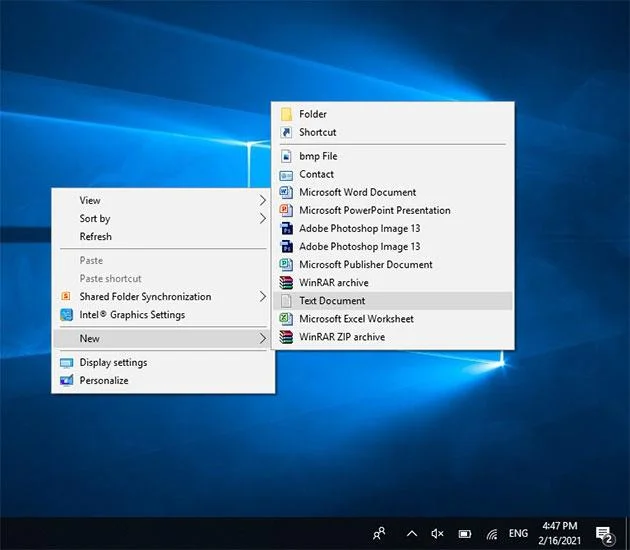Click the Display settings monitor icon
Image resolution: width=630 pixels, height=550 pixels.
click(66, 363)
